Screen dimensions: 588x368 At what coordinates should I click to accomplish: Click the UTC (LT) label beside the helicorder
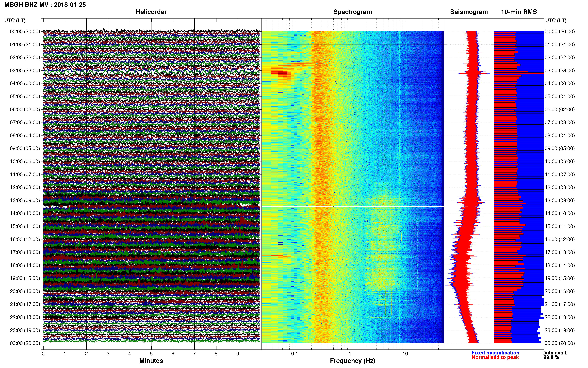pos(15,20)
